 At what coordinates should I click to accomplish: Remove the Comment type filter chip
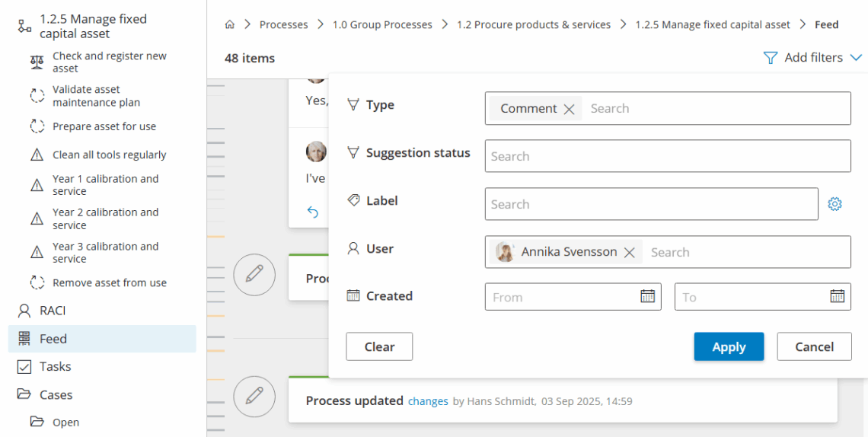tap(569, 109)
